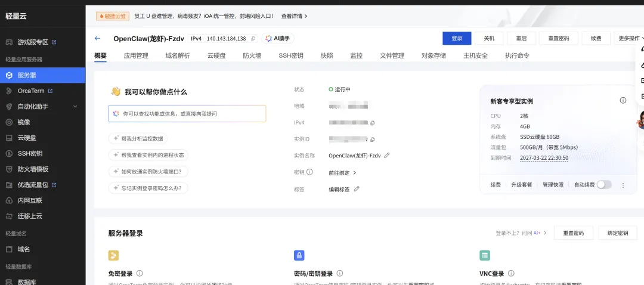Click the blue 登录 button
The height and width of the screenshot is (285, 644).
(457, 38)
